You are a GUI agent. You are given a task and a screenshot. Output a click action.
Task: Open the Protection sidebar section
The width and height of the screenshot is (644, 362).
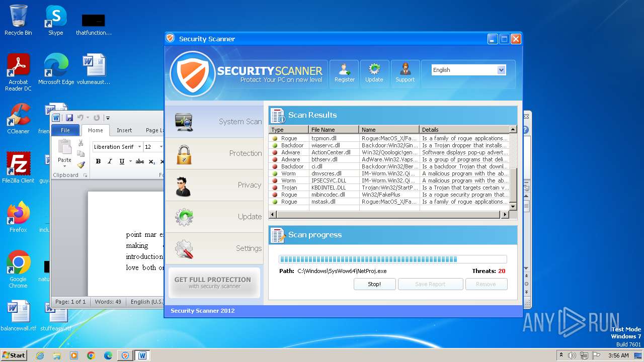pyautogui.click(x=214, y=153)
